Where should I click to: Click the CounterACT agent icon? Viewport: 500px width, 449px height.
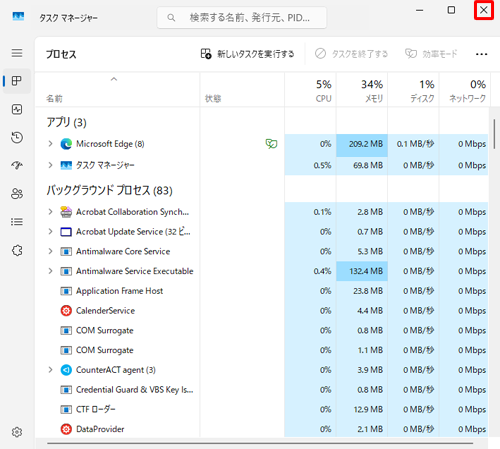click(66, 370)
